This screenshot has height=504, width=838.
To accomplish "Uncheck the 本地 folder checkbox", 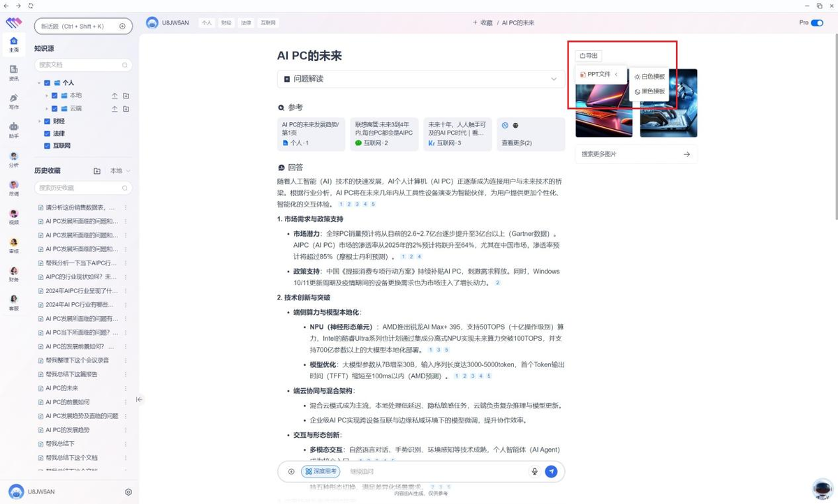I will pos(54,96).
